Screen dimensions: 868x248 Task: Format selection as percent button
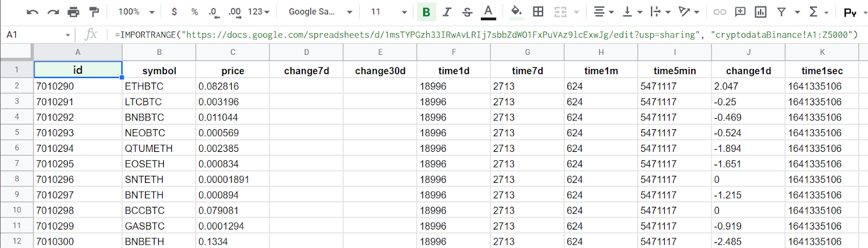(195, 12)
